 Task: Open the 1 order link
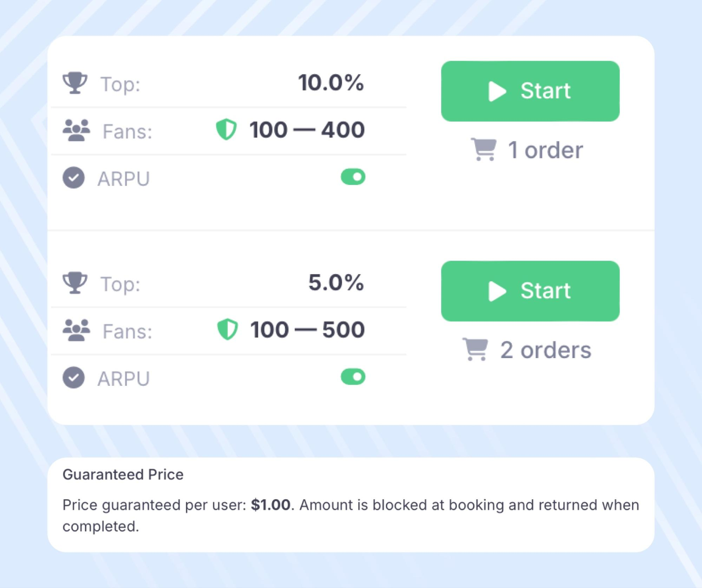[545, 150]
